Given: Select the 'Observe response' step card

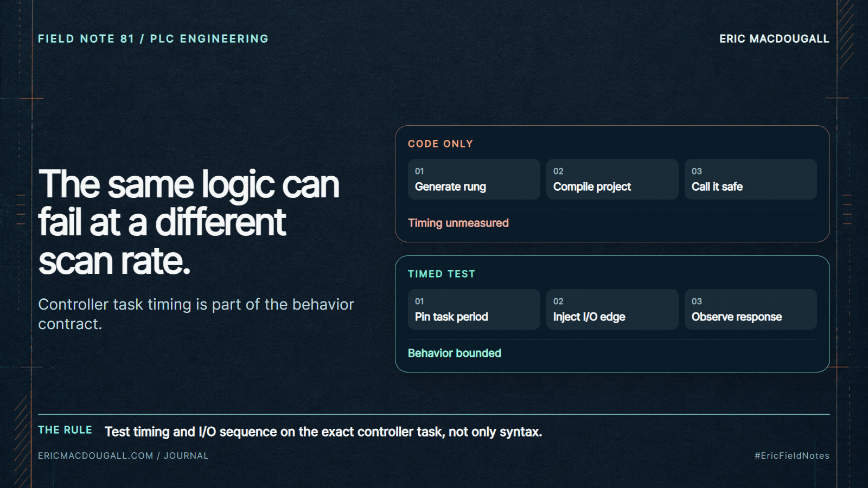Looking at the screenshot, I should click(750, 309).
